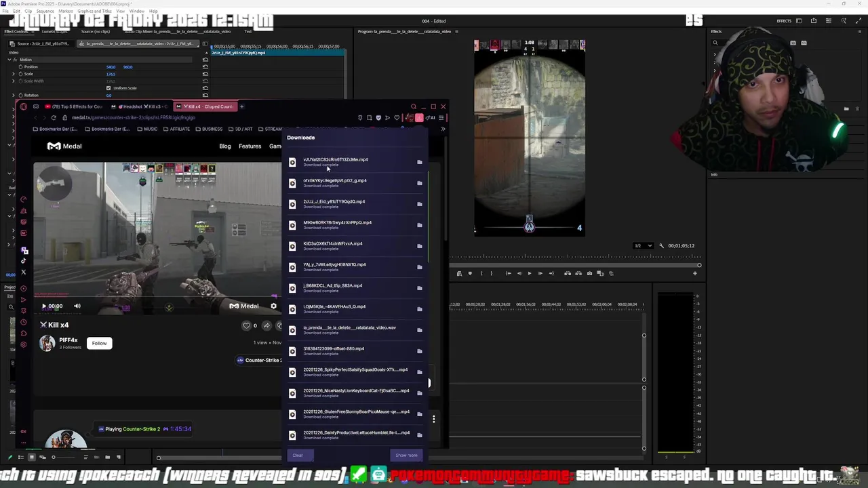
Task: Open the Blog link on Medal
Action: coord(225,146)
